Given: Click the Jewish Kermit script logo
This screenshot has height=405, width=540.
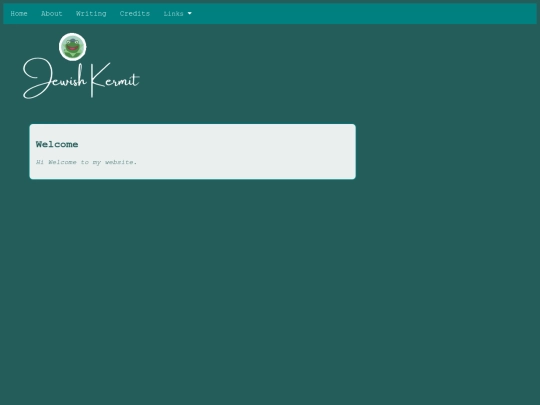Looking at the screenshot, I should coord(81,79).
